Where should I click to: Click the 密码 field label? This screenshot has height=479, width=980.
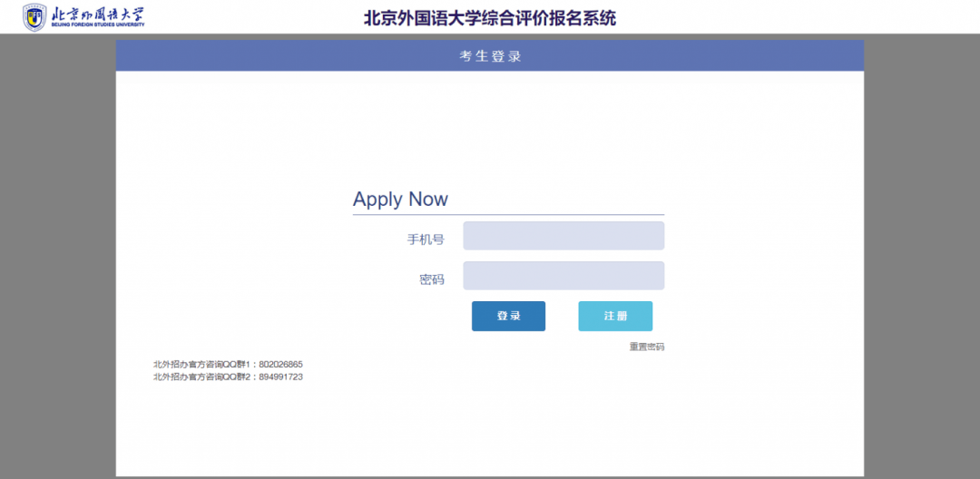(x=432, y=279)
